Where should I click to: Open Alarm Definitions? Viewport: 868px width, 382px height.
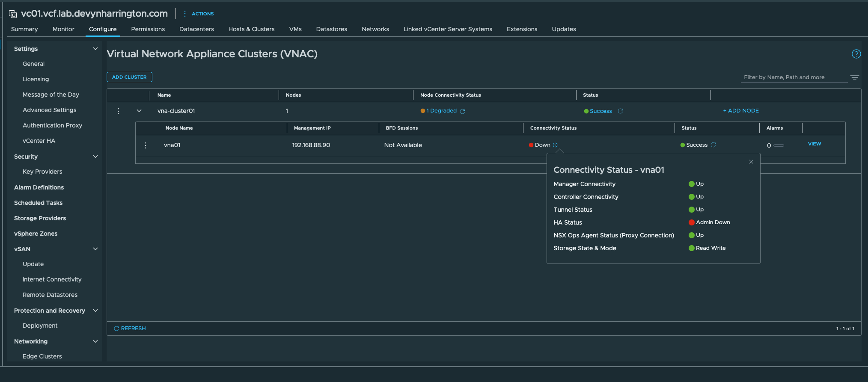39,187
